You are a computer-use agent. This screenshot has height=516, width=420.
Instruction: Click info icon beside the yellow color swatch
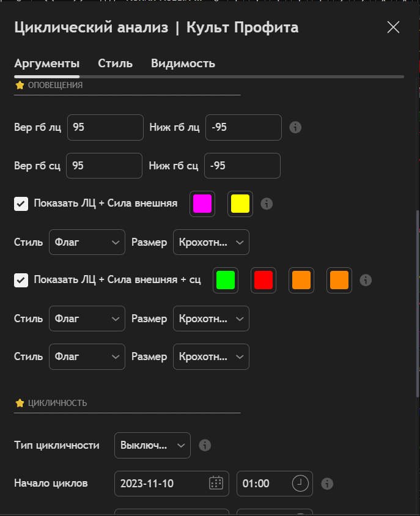(267, 204)
